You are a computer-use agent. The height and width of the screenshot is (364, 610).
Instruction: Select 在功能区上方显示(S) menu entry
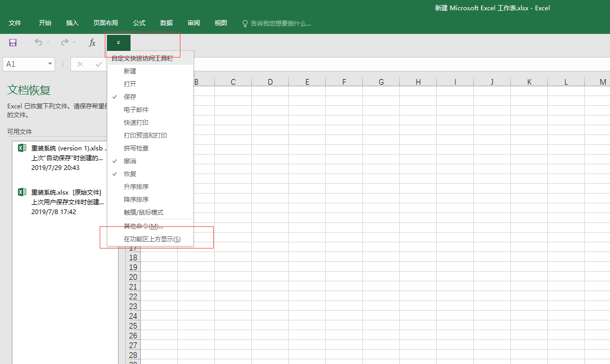coord(150,239)
